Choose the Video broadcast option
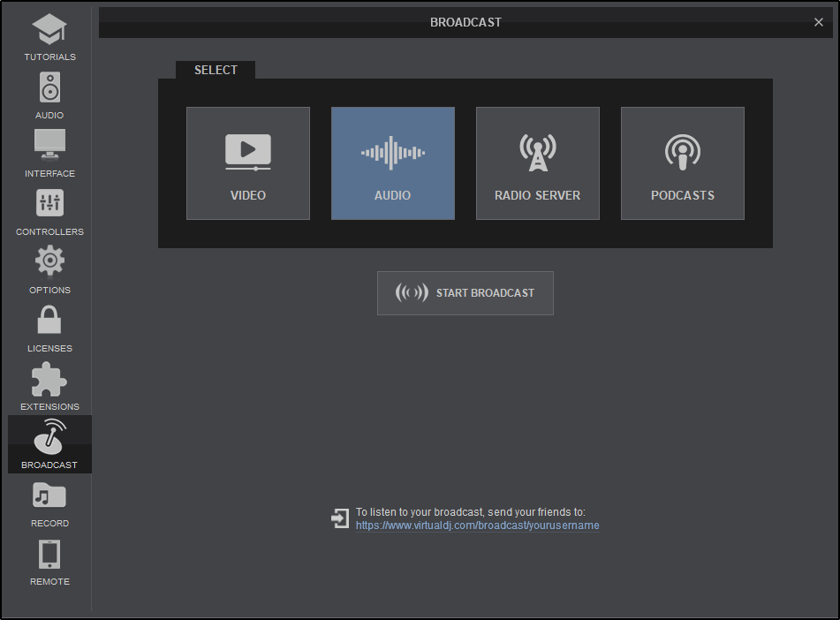This screenshot has height=620, width=840. point(248,163)
